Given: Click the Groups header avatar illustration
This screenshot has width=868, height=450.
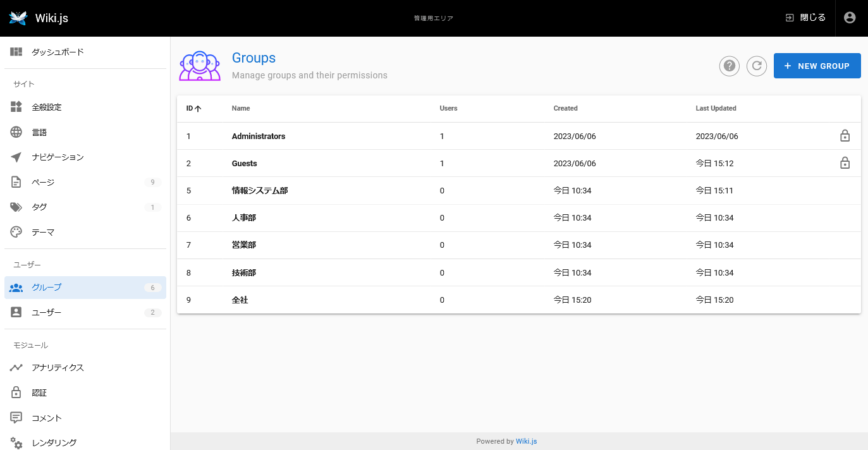Looking at the screenshot, I should (200, 66).
